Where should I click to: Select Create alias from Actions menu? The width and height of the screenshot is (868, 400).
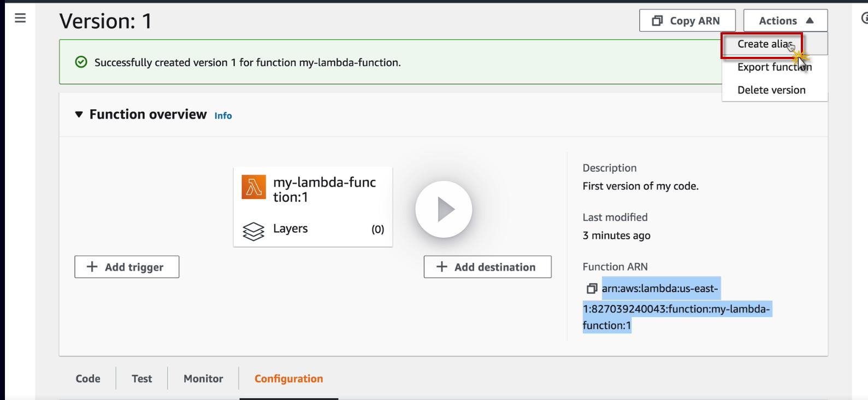click(763, 44)
